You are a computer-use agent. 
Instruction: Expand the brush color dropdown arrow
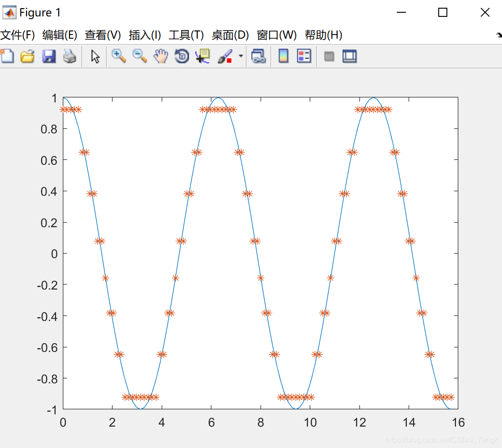pyautogui.click(x=241, y=56)
